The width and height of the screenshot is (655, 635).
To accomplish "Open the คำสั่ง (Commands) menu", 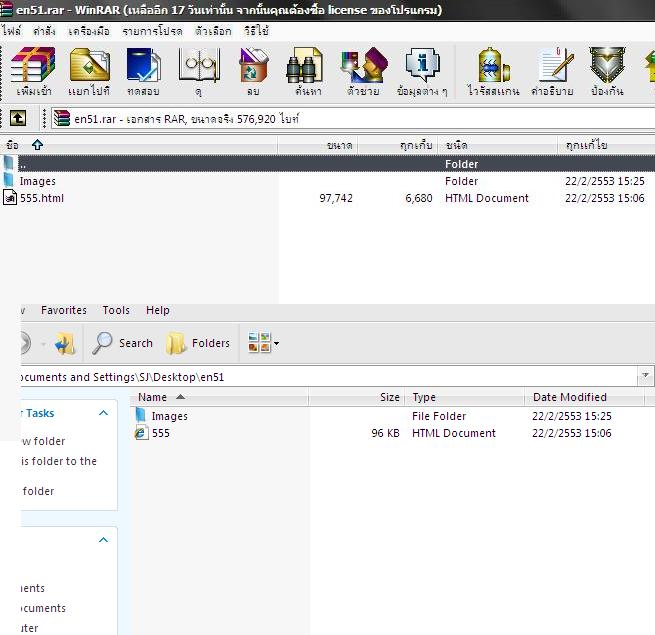I will [x=44, y=31].
